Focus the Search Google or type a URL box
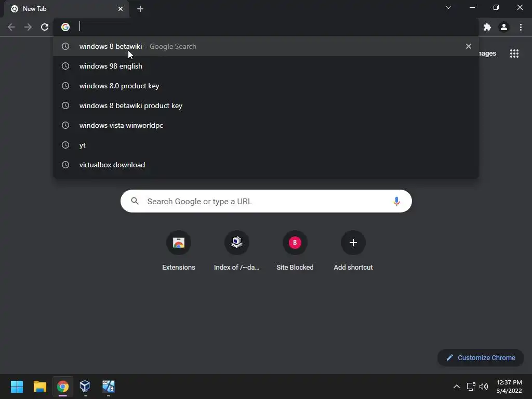532x399 pixels. tap(266, 201)
